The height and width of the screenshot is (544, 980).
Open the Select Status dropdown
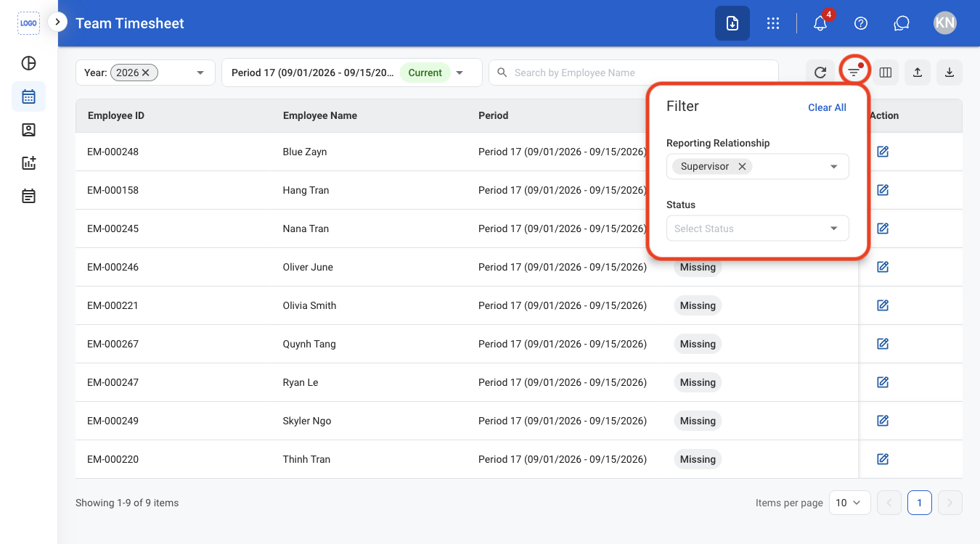point(758,228)
